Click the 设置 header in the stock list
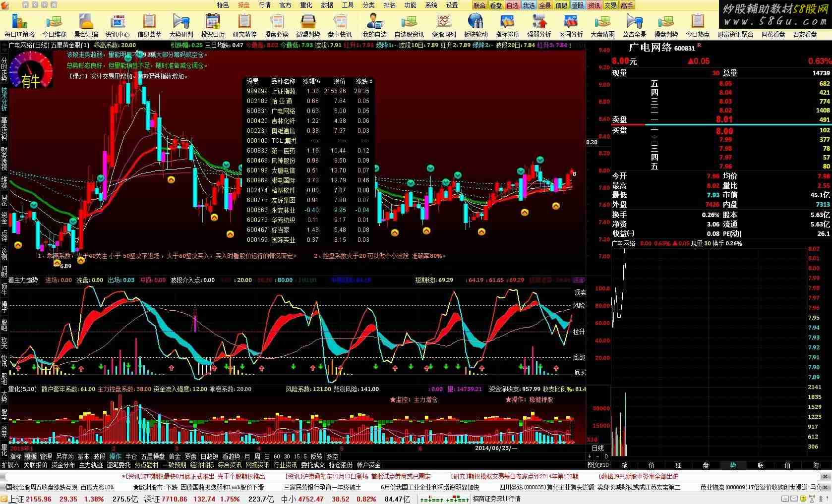The height and width of the screenshot is (504, 832). [x=252, y=81]
